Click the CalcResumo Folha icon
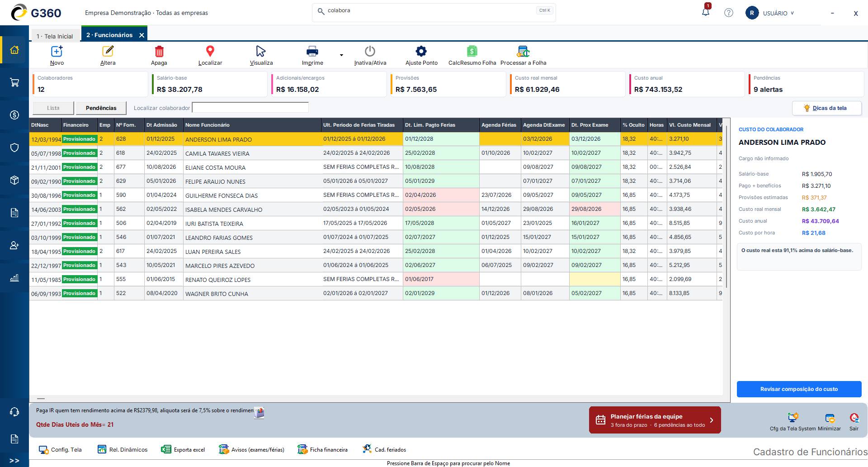The height and width of the screenshot is (467, 868). coord(472,51)
